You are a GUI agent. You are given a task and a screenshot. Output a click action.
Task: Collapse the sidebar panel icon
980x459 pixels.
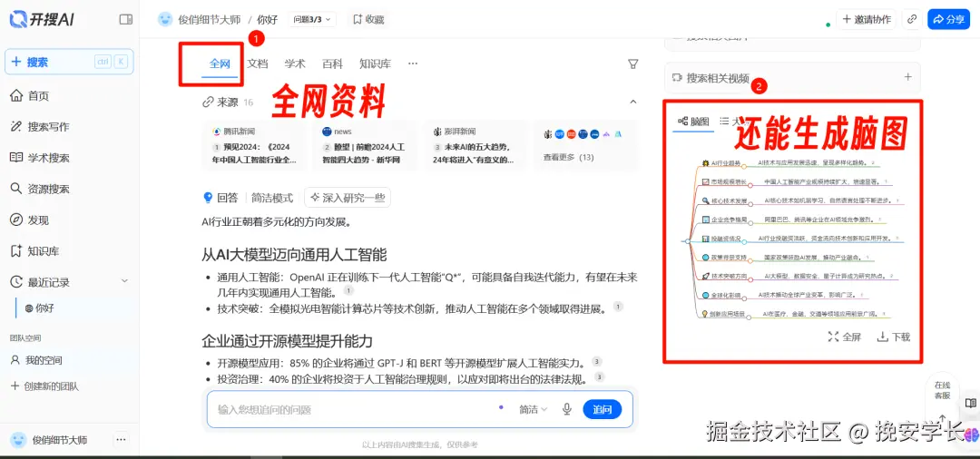click(x=125, y=19)
